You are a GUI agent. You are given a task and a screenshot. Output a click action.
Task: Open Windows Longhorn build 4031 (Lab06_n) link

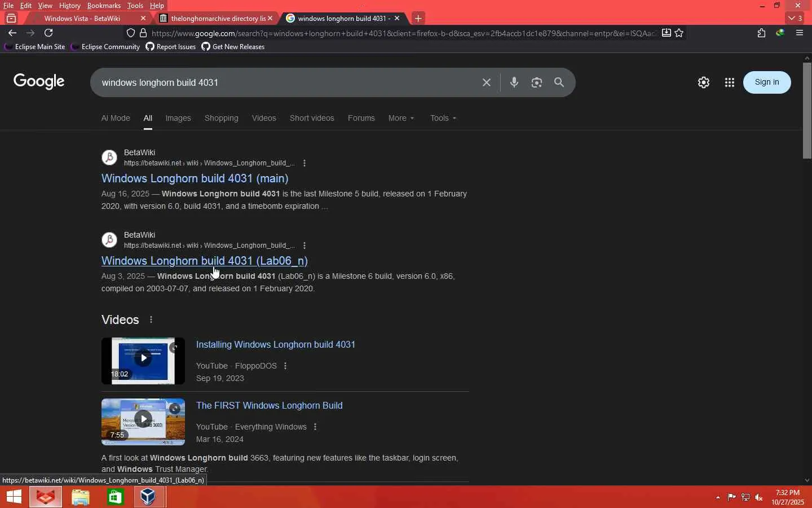tap(205, 261)
